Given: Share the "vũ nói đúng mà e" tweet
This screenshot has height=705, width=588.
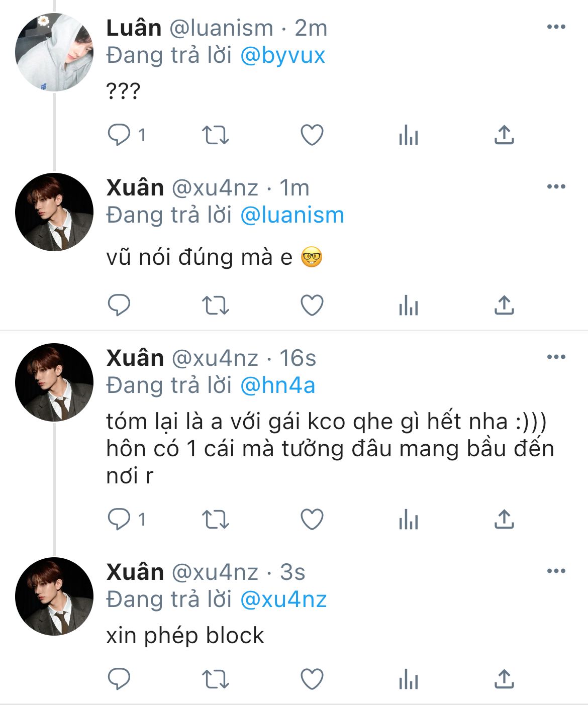Looking at the screenshot, I should 504,305.
